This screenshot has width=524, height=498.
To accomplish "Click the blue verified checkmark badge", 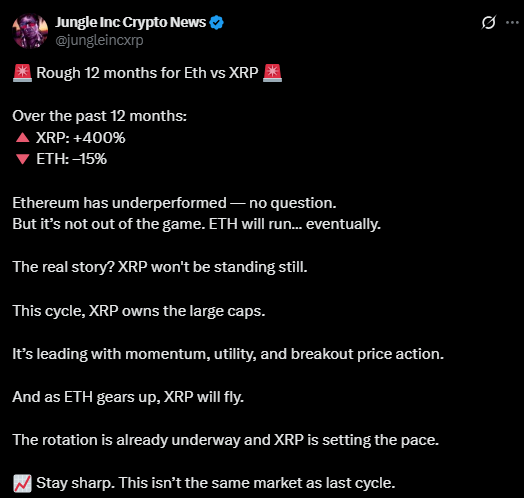I will (216, 23).
